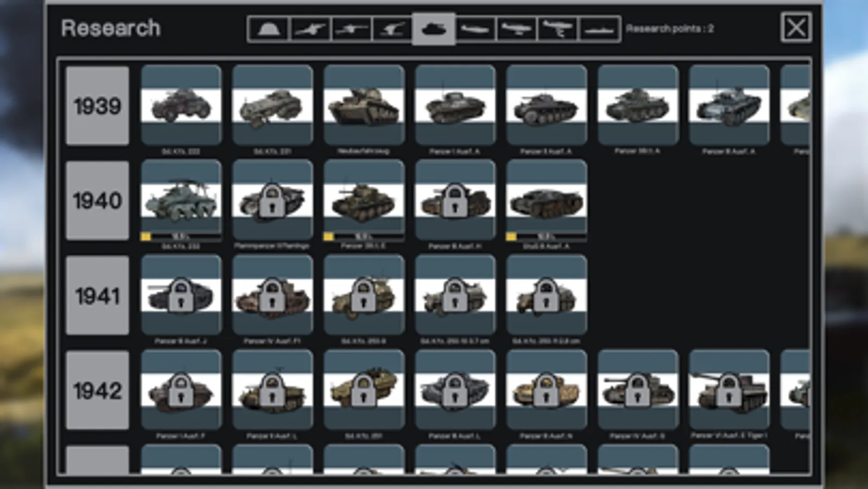Click the Sd.Kfz. 232 research progress bar
The height and width of the screenshot is (489, 868).
coord(181,237)
